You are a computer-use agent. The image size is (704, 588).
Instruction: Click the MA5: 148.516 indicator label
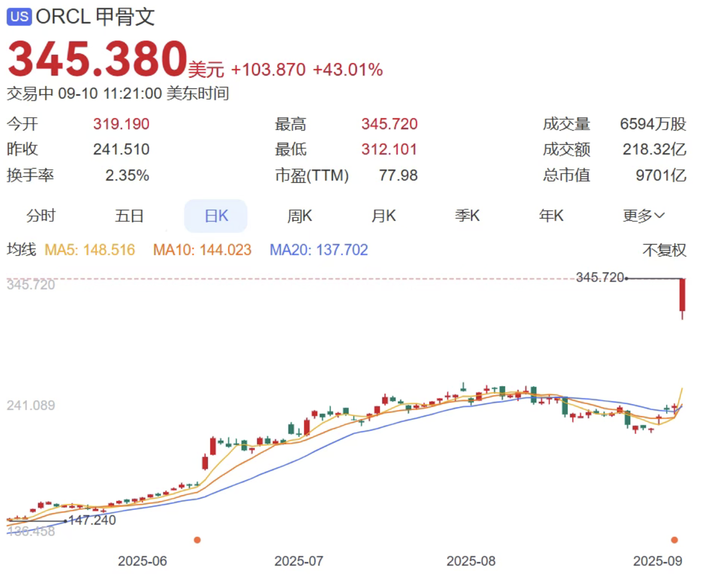[89, 250]
